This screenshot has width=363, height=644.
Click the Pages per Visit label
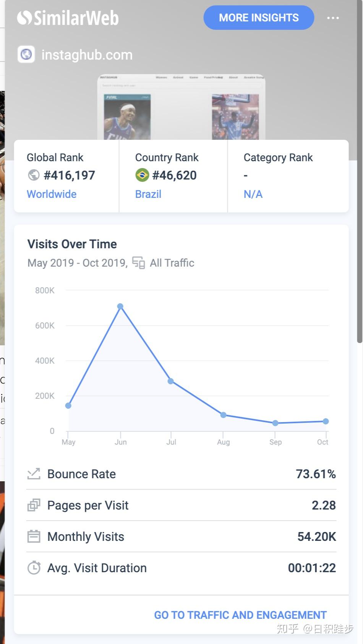pyautogui.click(x=88, y=505)
